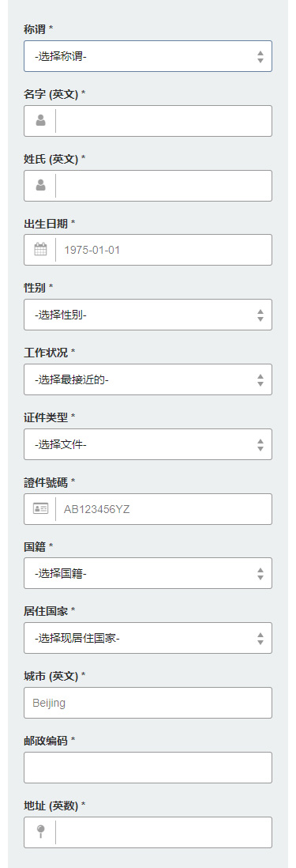Click the person icon beside 名字 (英文)
296x868 pixels.
point(40,121)
